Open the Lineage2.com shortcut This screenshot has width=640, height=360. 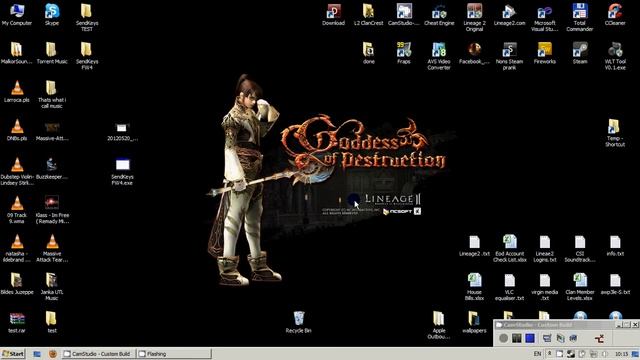point(509,15)
